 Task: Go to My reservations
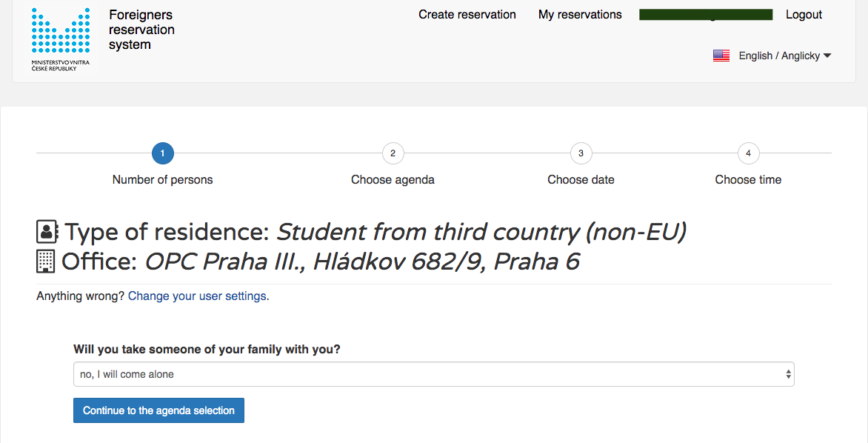click(x=580, y=14)
